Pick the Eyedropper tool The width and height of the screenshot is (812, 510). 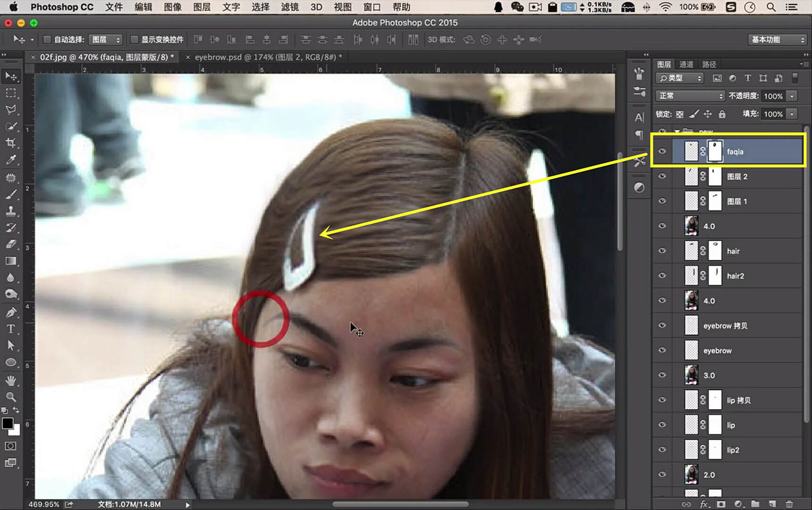click(x=11, y=160)
